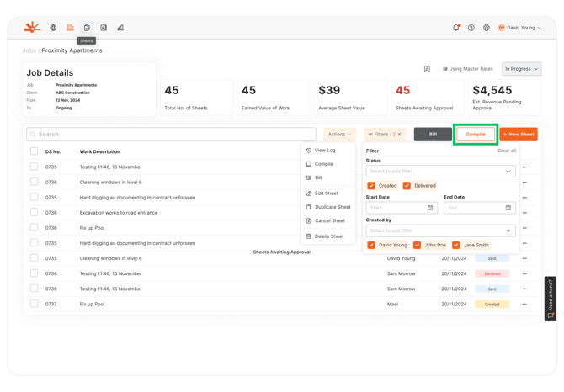Select Duplicate Sheet from Actions menu
Screen dimensions: 564x392
[333, 207]
